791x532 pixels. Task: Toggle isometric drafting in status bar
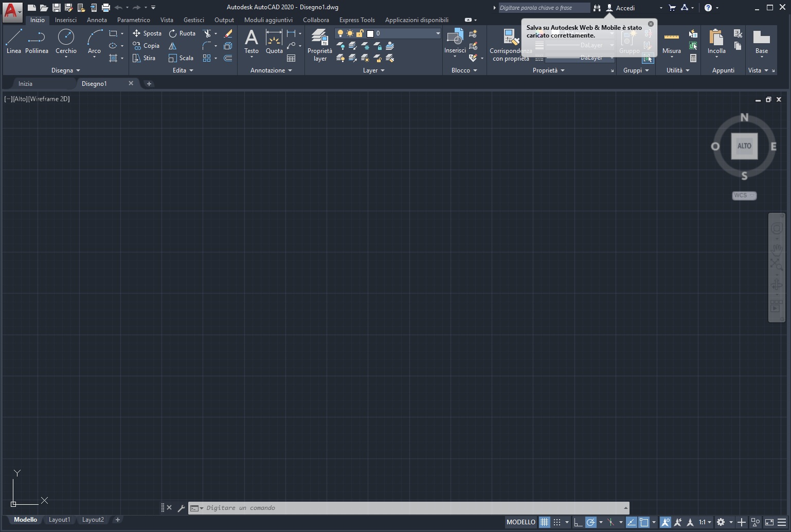(x=610, y=522)
